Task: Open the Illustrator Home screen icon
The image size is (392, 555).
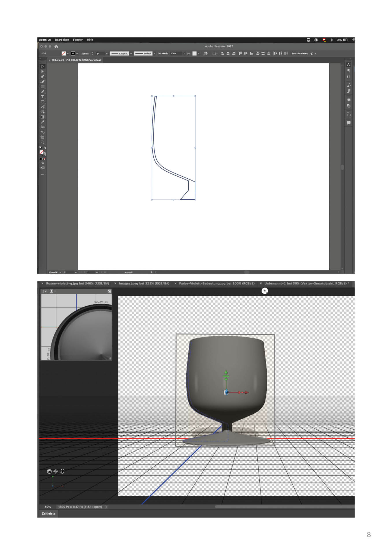Action: [56, 46]
